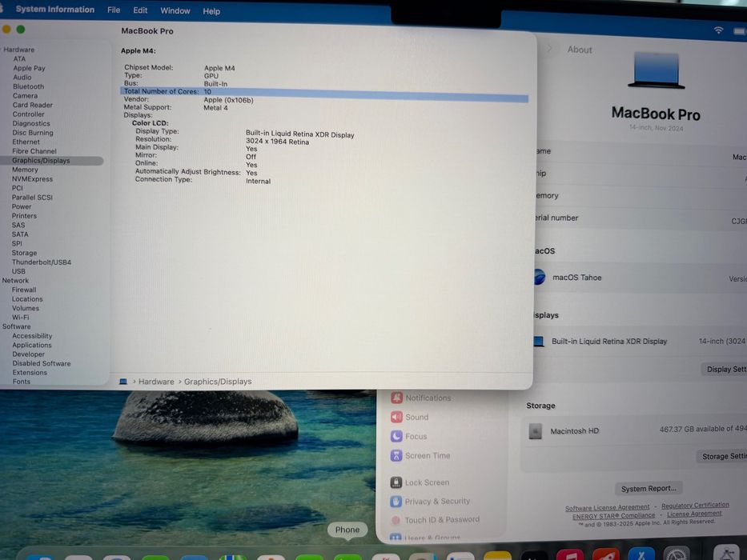Select SAS in the sidebar

coord(18,226)
